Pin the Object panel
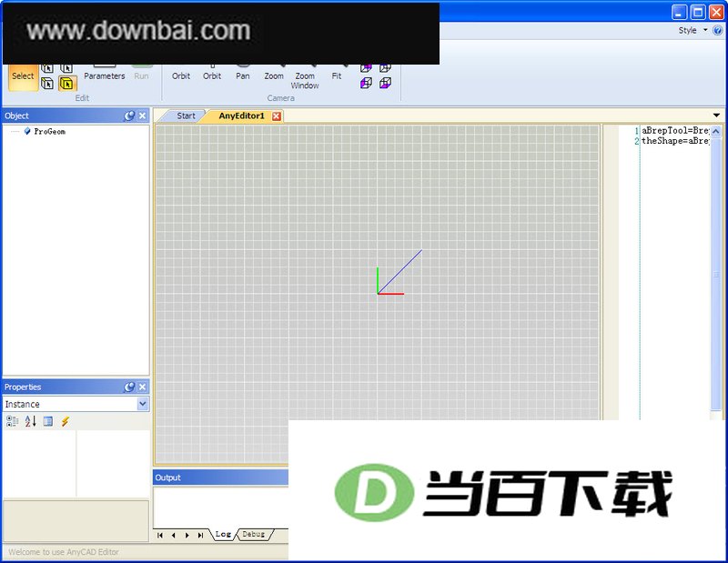Image resolution: width=728 pixels, height=563 pixels. 129,116
